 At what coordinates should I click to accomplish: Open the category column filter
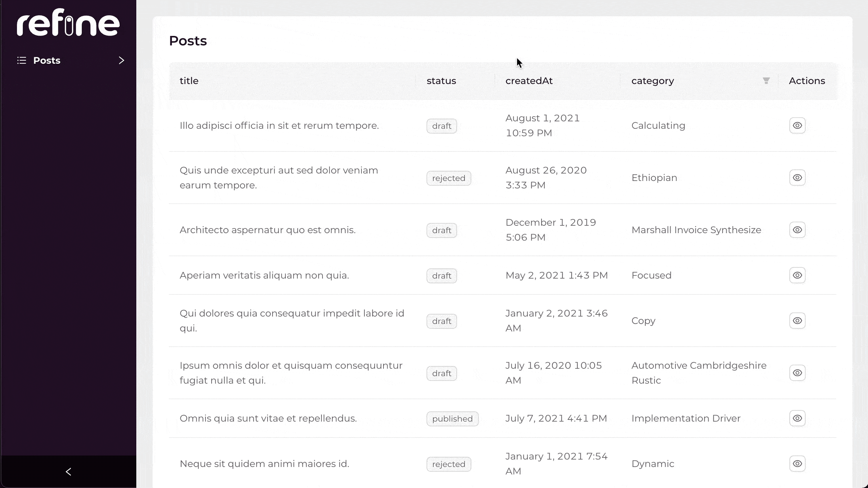(x=766, y=81)
